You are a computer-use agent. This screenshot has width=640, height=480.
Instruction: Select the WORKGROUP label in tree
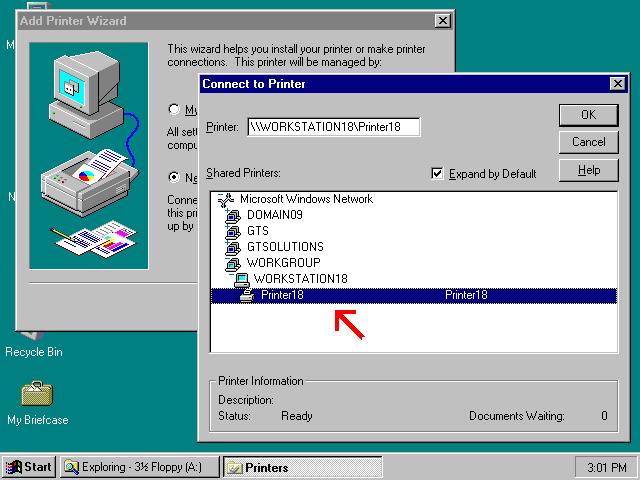point(284,262)
